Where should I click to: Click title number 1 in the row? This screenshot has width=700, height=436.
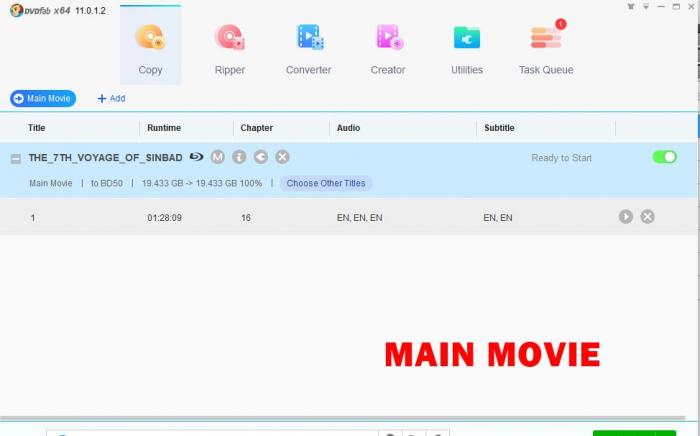33,218
